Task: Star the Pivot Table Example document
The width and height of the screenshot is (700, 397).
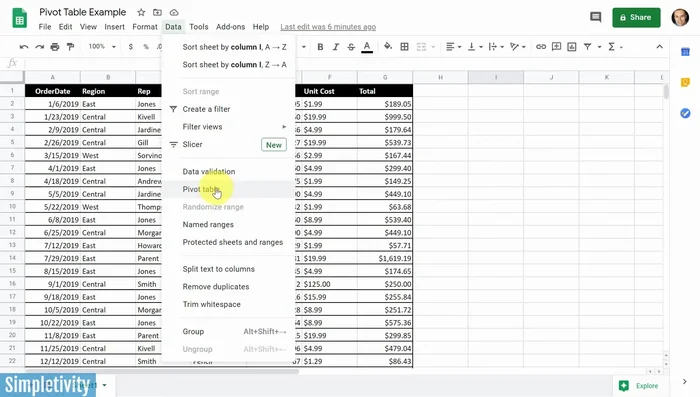Action: [x=141, y=13]
